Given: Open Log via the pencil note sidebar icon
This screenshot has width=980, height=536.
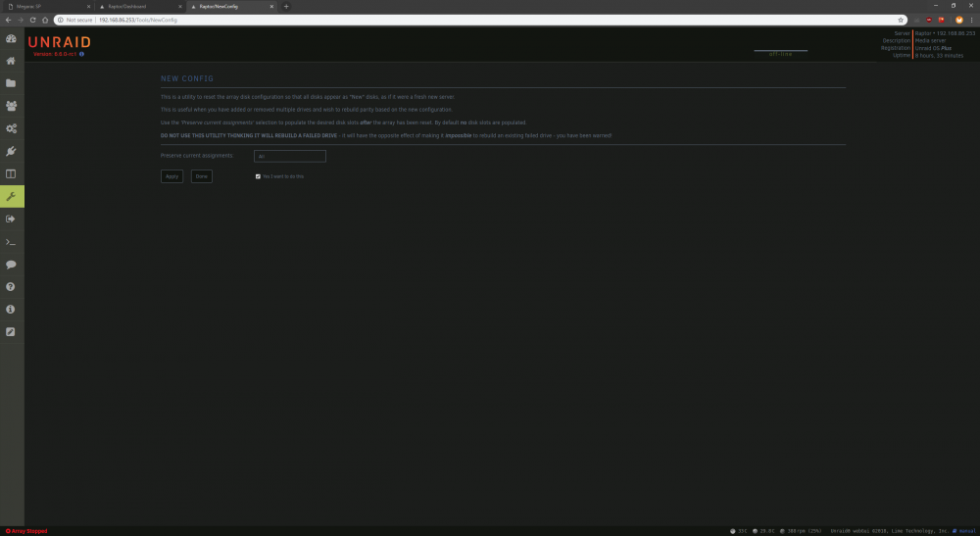Looking at the screenshot, I should (x=11, y=332).
